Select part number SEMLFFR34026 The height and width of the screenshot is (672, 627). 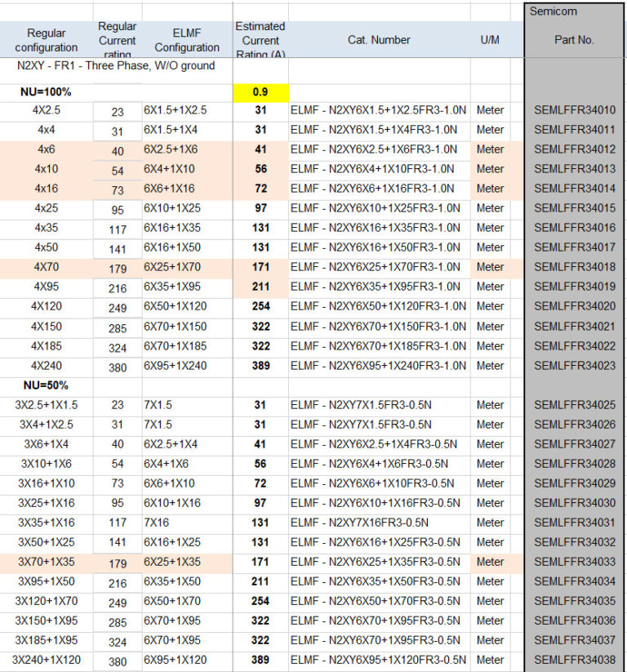click(574, 425)
